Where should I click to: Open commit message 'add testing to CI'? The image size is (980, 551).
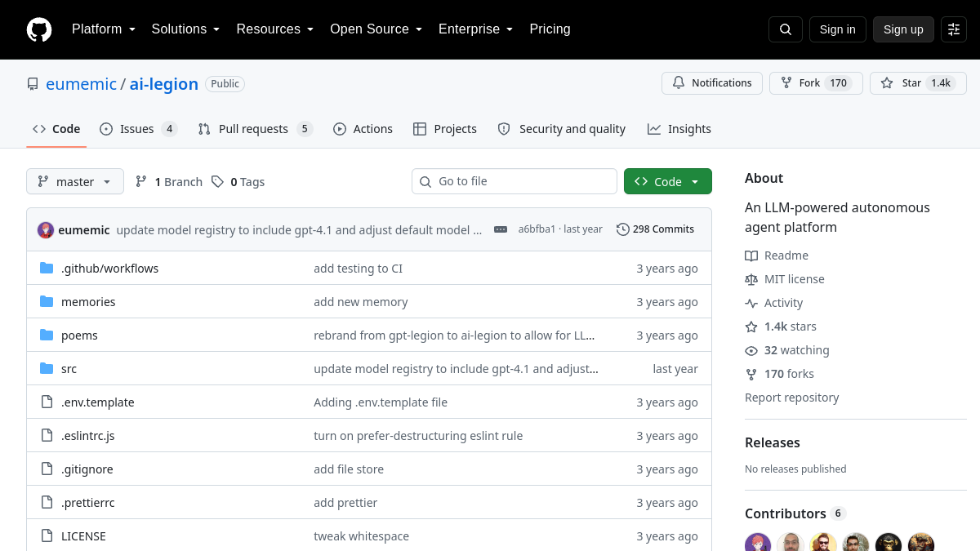(358, 269)
